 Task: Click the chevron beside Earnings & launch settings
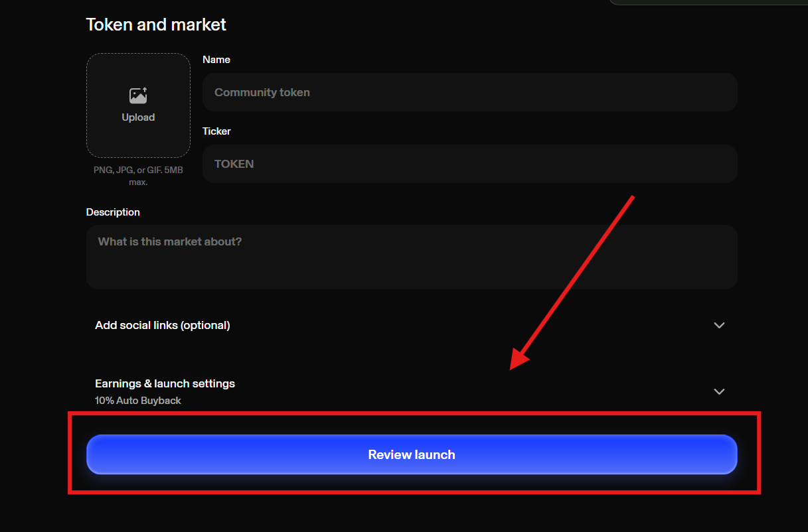coord(719,391)
